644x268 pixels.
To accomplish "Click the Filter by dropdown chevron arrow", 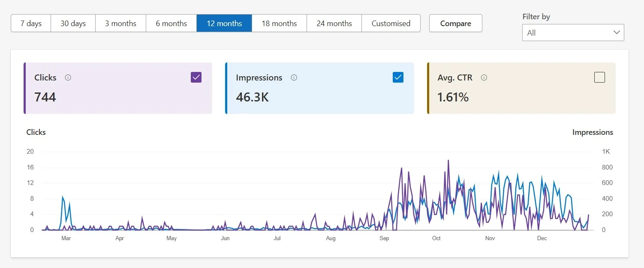I will [617, 33].
